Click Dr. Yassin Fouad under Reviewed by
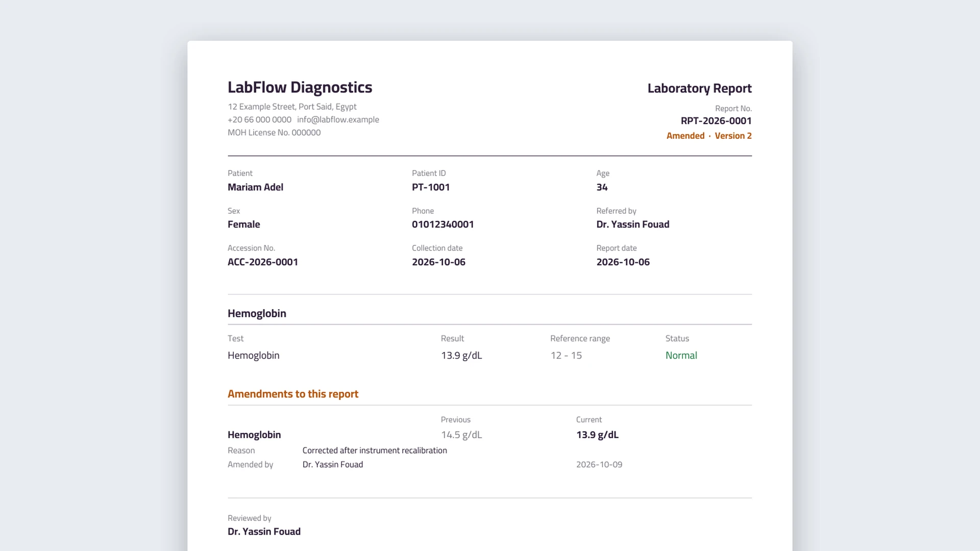This screenshot has height=551, width=980. point(264,532)
